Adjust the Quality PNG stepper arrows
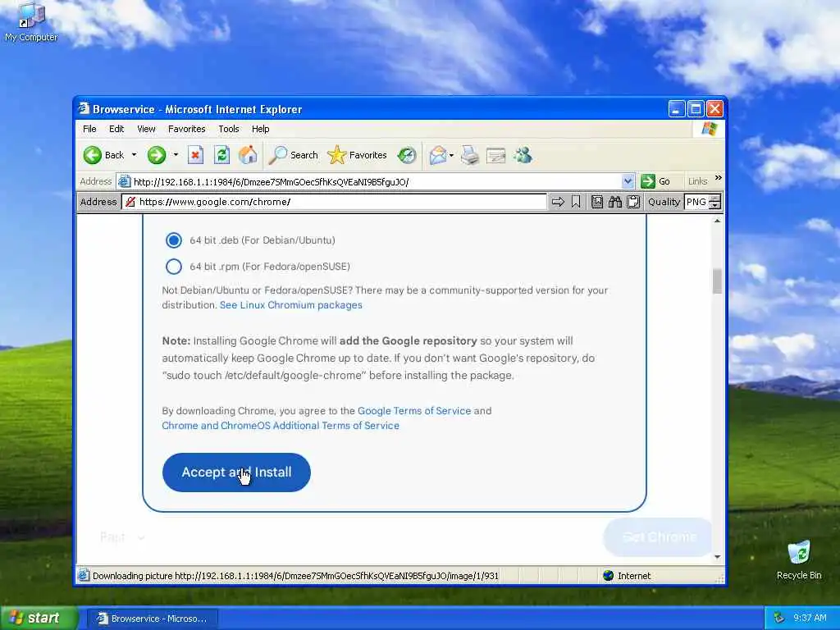This screenshot has height=630, width=840. click(x=715, y=202)
